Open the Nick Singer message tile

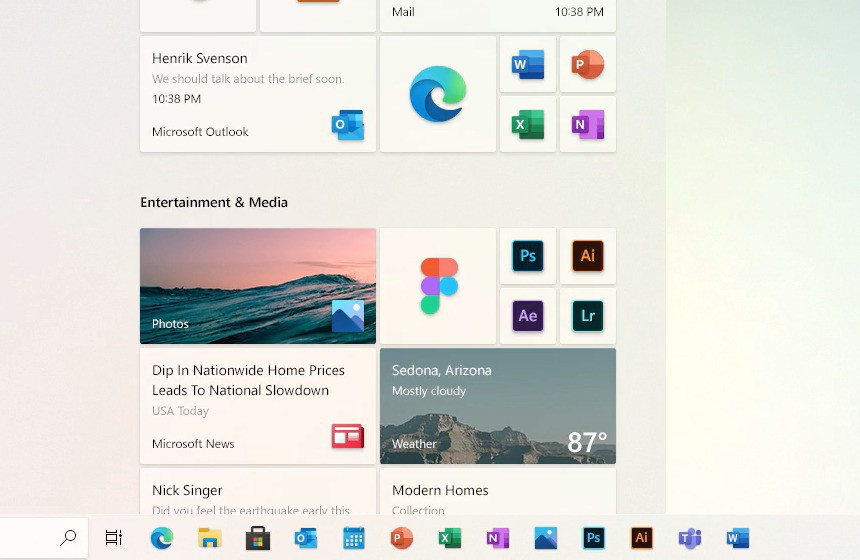[x=258, y=491]
